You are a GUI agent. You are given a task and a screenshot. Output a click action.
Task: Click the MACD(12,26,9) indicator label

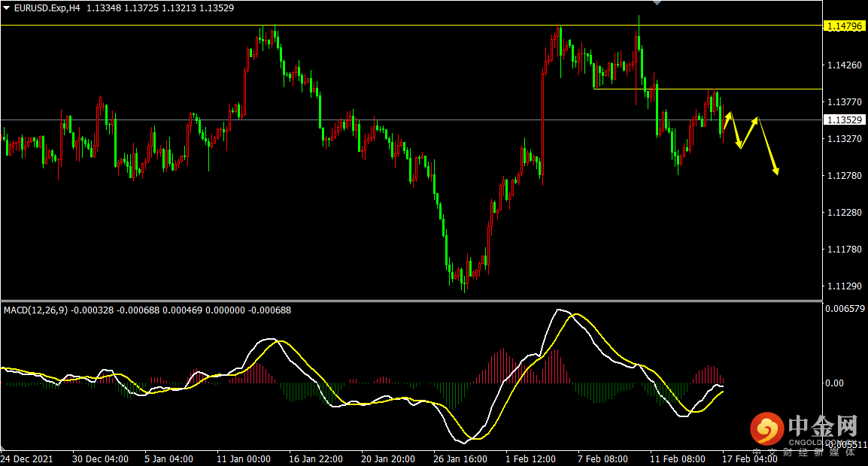point(35,310)
